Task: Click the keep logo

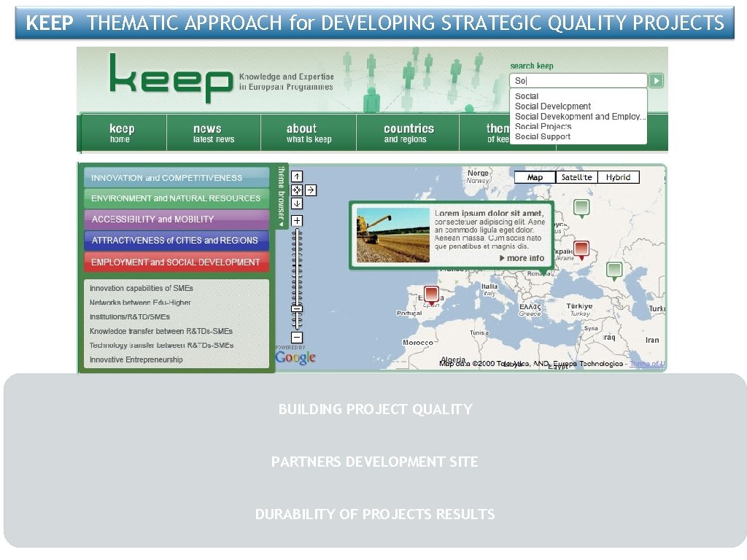Action: [171, 78]
